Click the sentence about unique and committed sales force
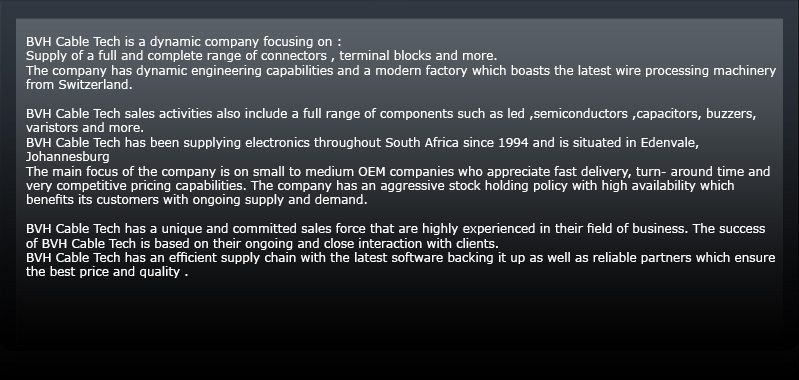This screenshot has width=799, height=380. click(x=395, y=229)
